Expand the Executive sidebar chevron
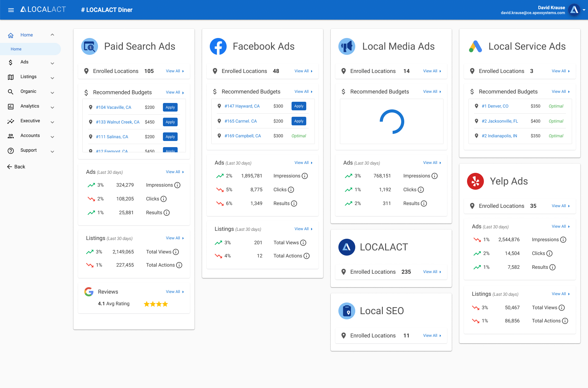The image size is (588, 388). pos(52,122)
